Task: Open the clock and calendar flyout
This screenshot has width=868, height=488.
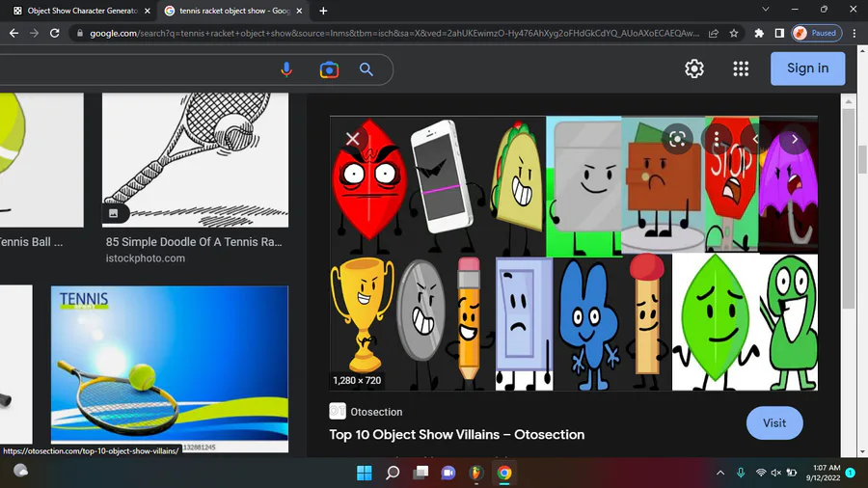Action: [824, 473]
